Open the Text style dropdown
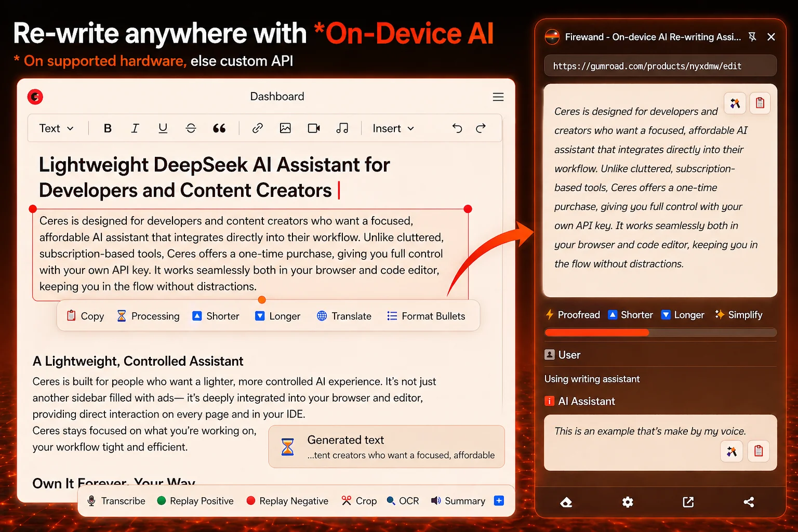Screen dimensions: 798x532 tap(56, 128)
